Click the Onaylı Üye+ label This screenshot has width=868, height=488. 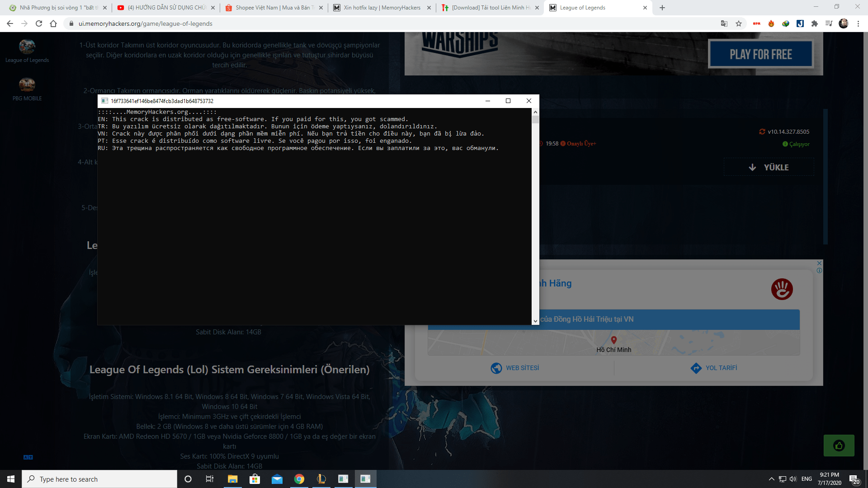(581, 143)
